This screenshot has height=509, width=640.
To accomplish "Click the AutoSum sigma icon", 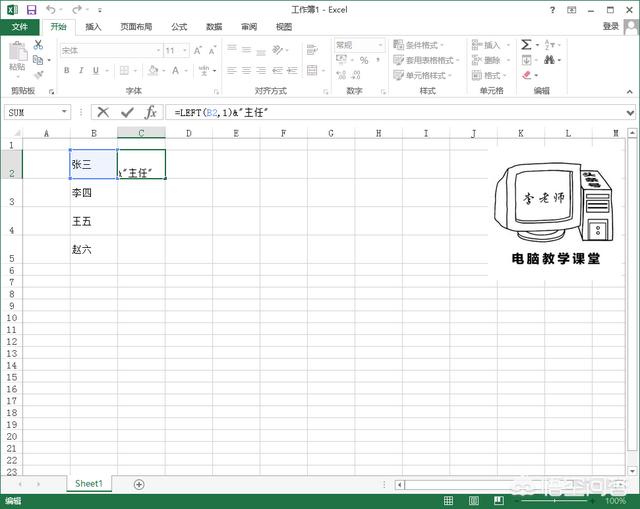I will click(526, 45).
